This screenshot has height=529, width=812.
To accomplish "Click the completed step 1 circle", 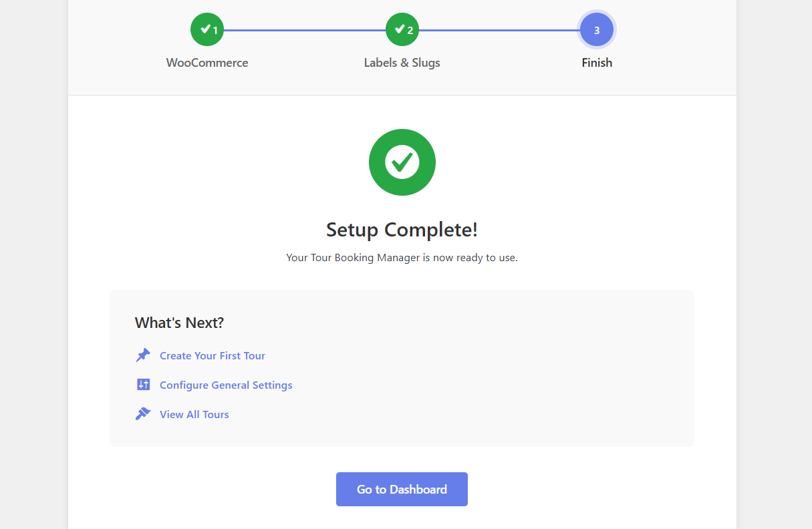I will (x=207, y=30).
